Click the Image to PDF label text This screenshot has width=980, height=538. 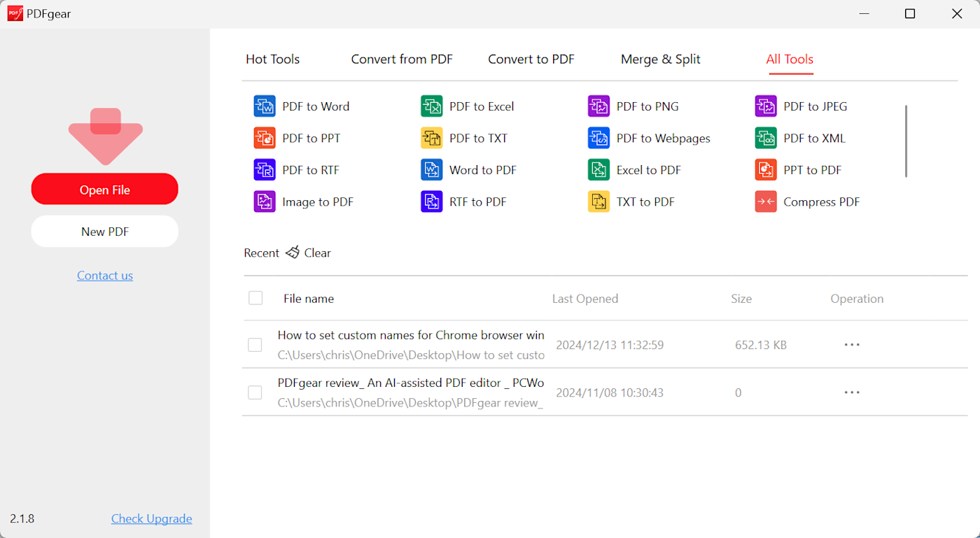pyautogui.click(x=318, y=201)
